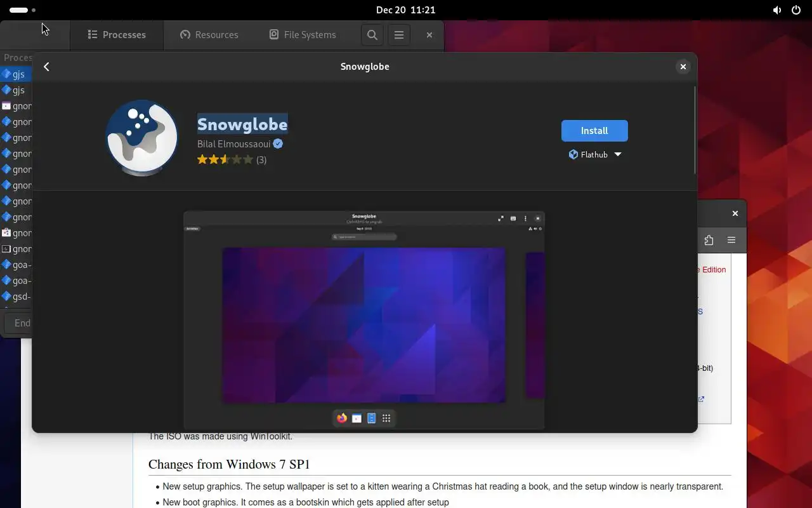The height and width of the screenshot is (508, 812).
Task: Open the Flathub source dropdown
Action: pos(594,154)
